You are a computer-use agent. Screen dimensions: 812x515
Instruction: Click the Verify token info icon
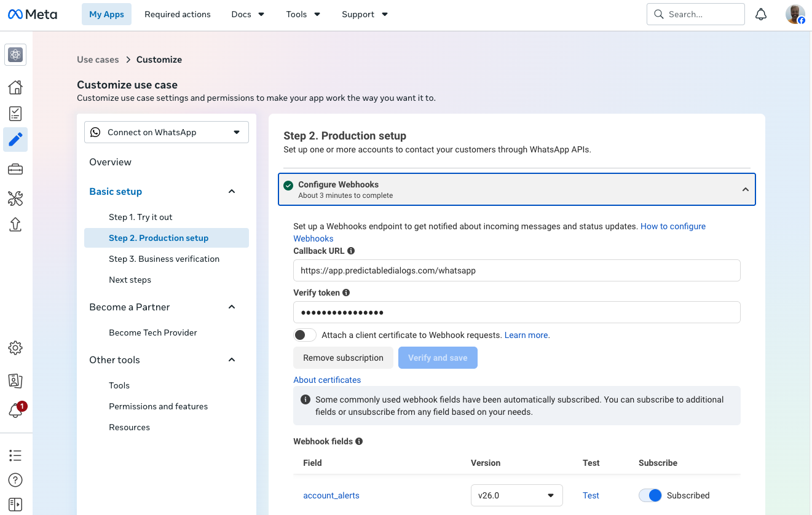(x=346, y=293)
